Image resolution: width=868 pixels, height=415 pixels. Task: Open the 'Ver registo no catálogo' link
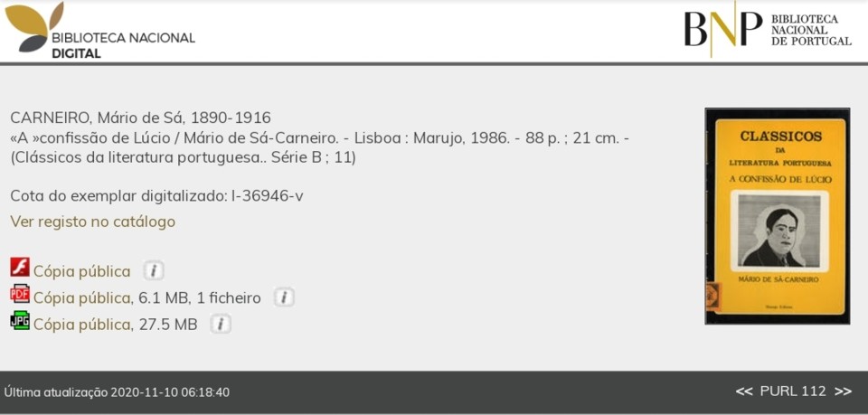pos(92,222)
